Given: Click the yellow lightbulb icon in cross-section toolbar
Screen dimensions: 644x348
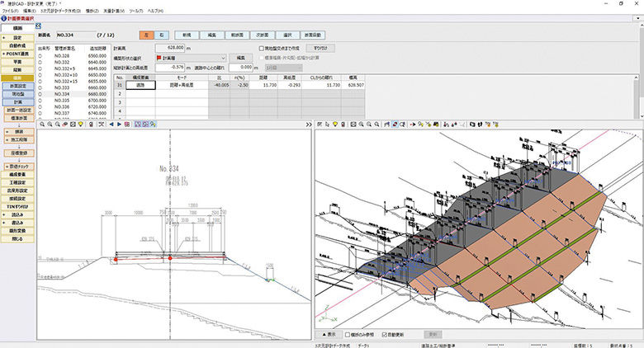Looking at the screenshot, I should click(x=81, y=125).
